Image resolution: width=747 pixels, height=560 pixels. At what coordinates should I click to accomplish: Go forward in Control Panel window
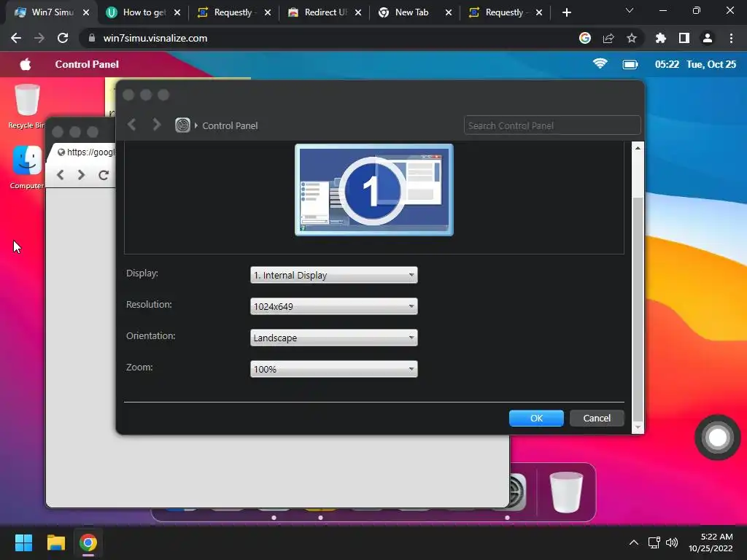click(x=156, y=125)
